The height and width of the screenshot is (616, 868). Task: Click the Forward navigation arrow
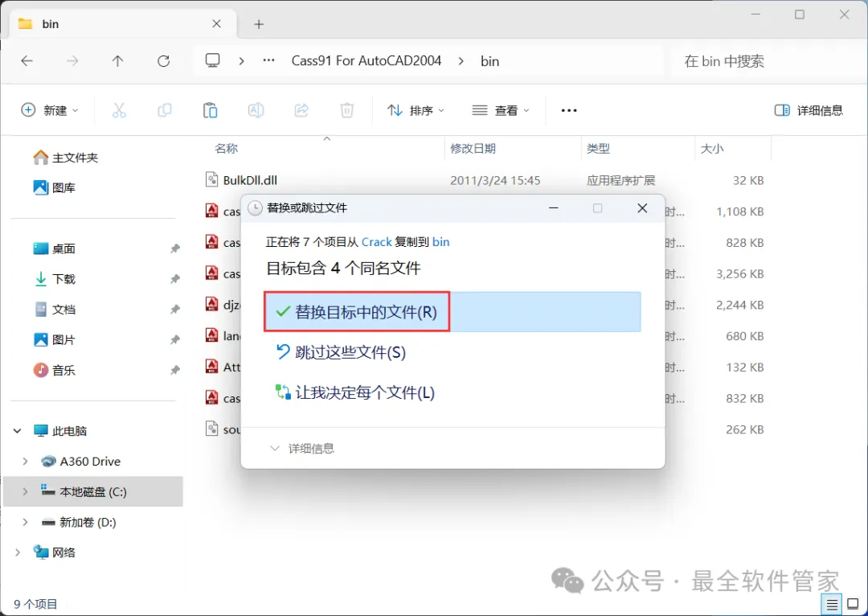coord(72,61)
